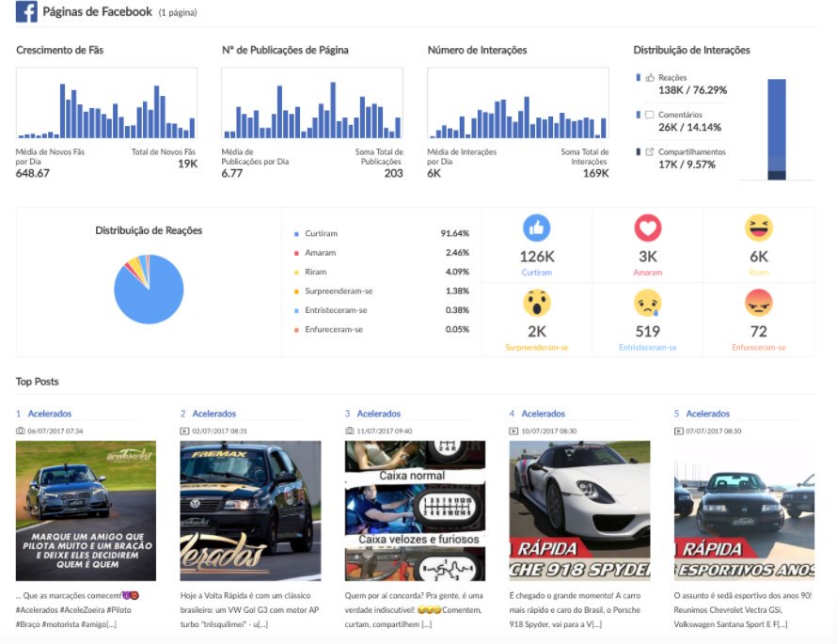Click the Crescimento de Fãs bar chart

(x=107, y=103)
